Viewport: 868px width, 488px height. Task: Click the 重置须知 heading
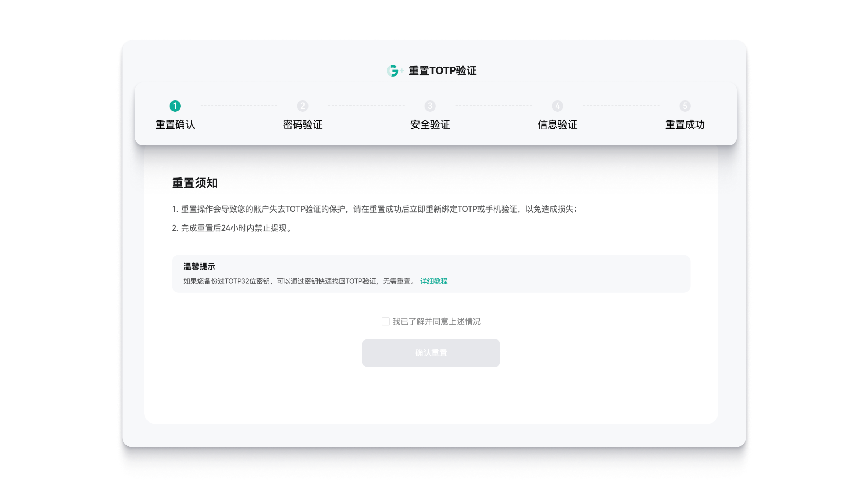tap(195, 183)
